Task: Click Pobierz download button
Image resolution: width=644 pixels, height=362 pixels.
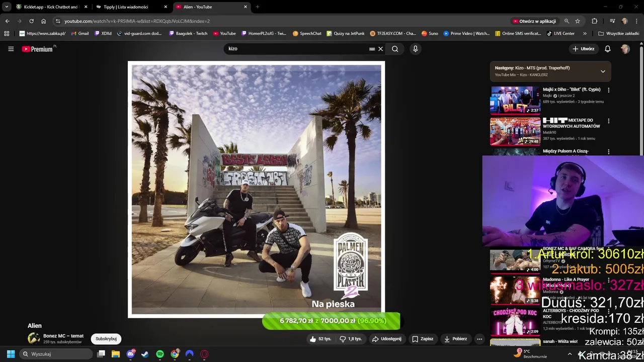Action: click(455, 339)
